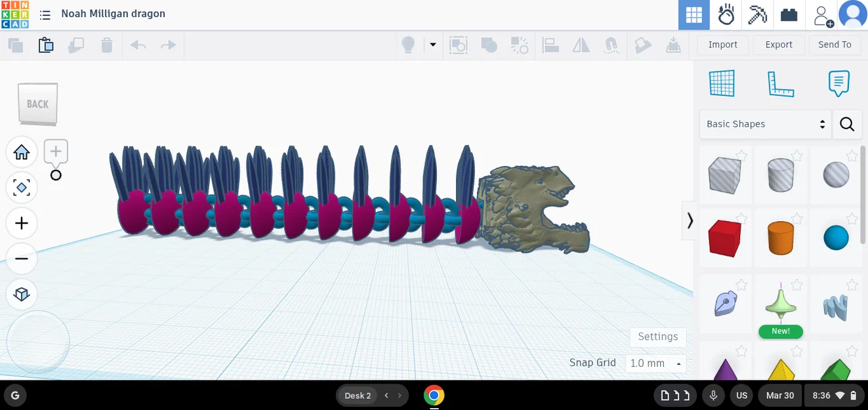
Task: Click the Export button
Action: 779,45
